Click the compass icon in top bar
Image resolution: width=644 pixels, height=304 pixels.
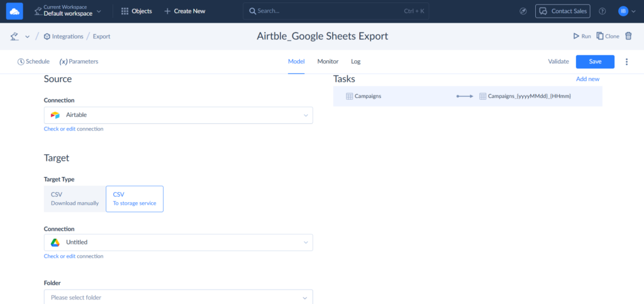523,11
